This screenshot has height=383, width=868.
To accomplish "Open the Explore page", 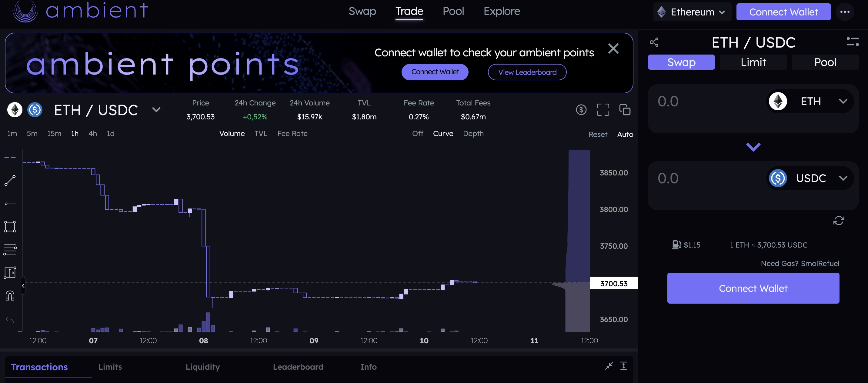I will pos(502,11).
